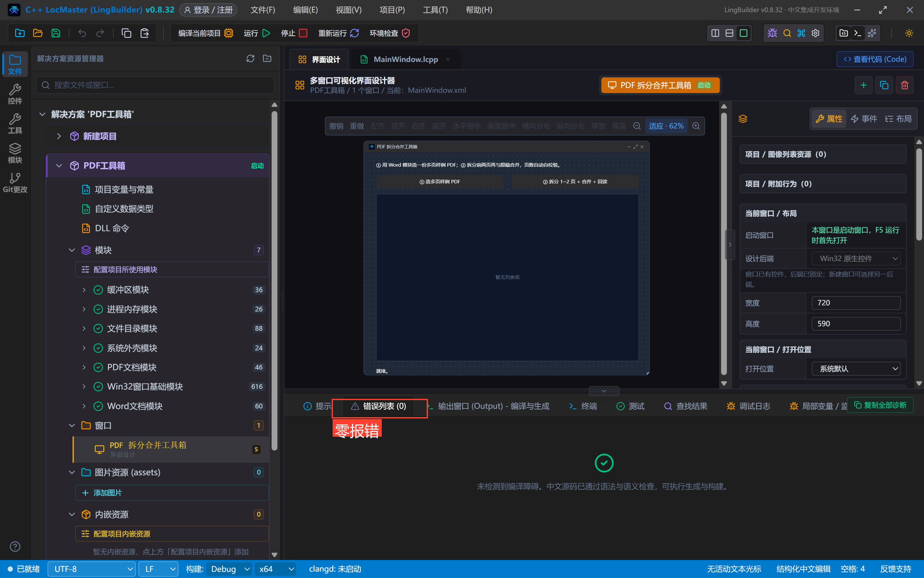Open the help question mark icon
Screen dimensions: 924x578
click(x=15, y=546)
